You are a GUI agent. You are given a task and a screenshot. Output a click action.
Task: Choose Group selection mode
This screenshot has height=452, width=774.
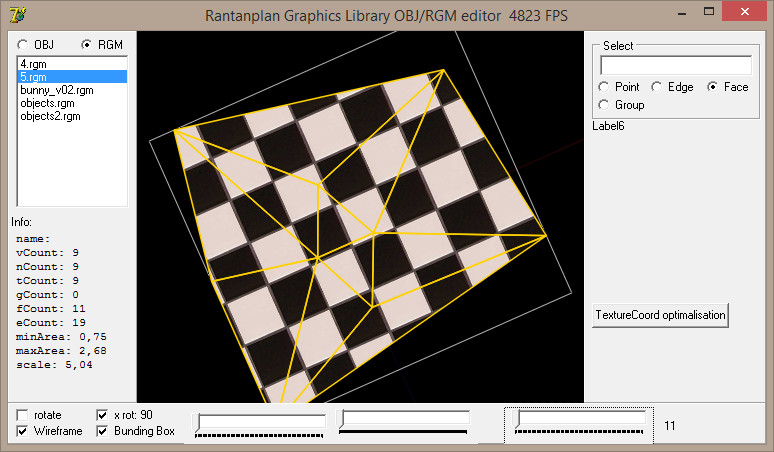point(604,105)
